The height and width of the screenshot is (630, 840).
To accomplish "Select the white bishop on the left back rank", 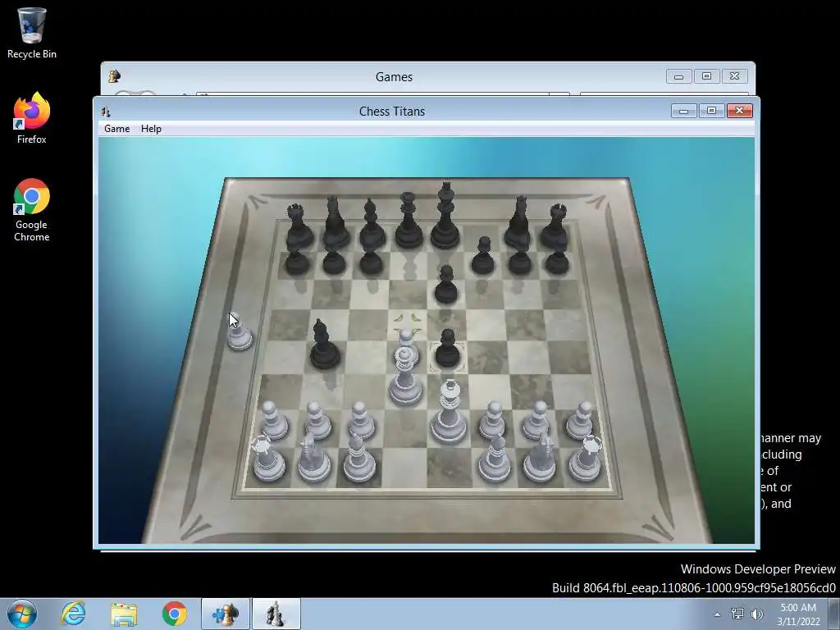I will click(358, 458).
